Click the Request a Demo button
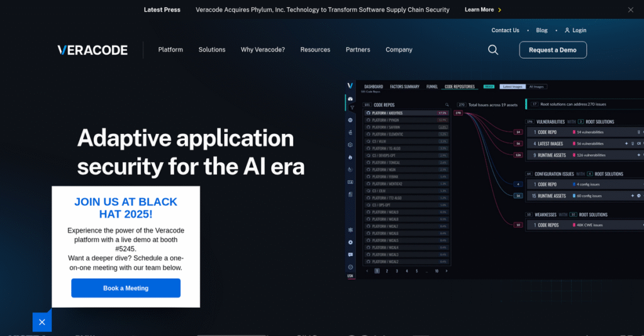The image size is (644, 336). [x=553, y=50]
